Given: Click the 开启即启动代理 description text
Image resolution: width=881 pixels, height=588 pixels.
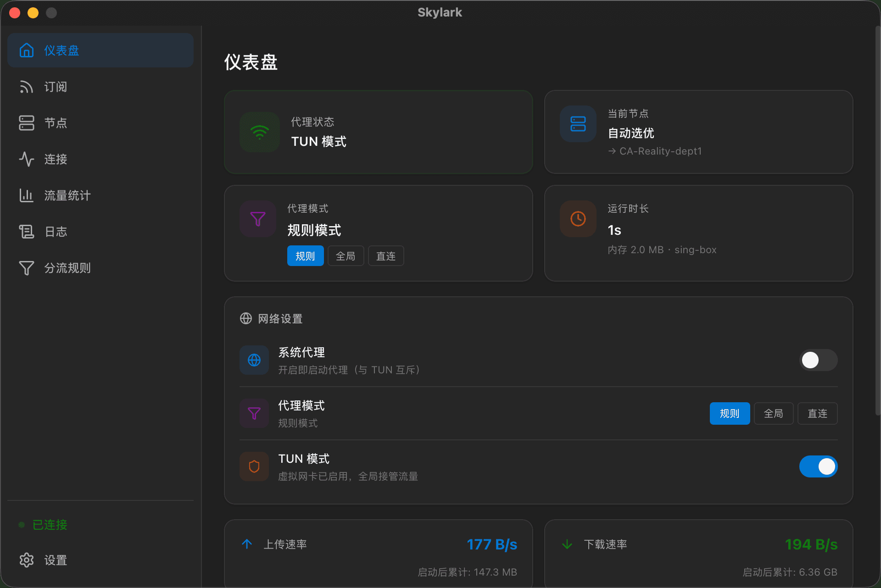Looking at the screenshot, I should click(x=351, y=370).
